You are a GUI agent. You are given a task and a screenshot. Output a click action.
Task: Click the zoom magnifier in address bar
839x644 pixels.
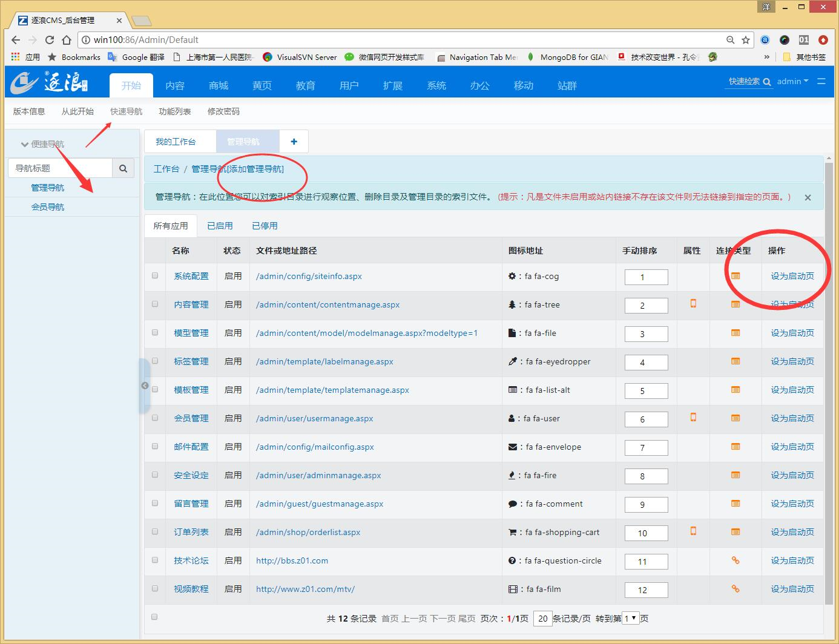pyautogui.click(x=731, y=40)
